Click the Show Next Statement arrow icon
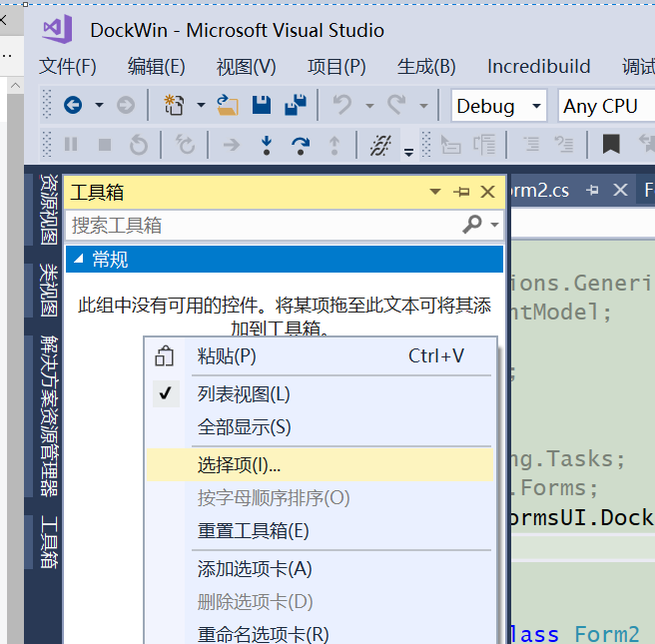The height and width of the screenshot is (644, 655). pos(231,145)
